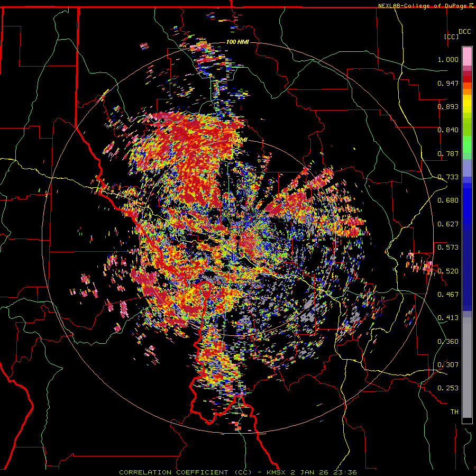
Task: Select the 0.787 scale value
Action: (448, 153)
